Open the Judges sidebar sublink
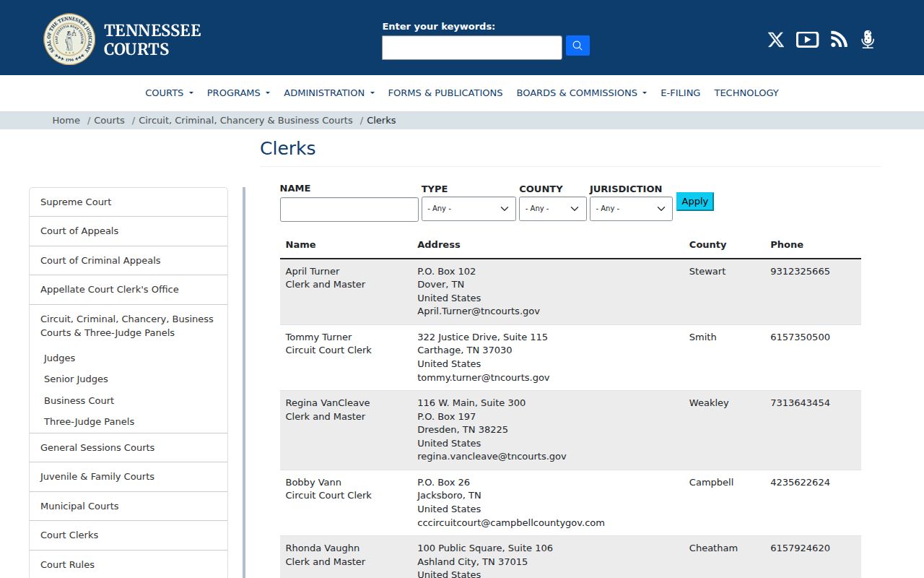This screenshot has height=578, width=924. pyautogui.click(x=59, y=358)
